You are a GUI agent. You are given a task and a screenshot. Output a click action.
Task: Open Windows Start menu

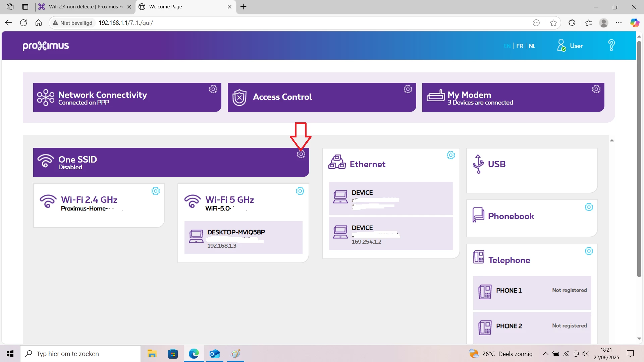(10, 354)
